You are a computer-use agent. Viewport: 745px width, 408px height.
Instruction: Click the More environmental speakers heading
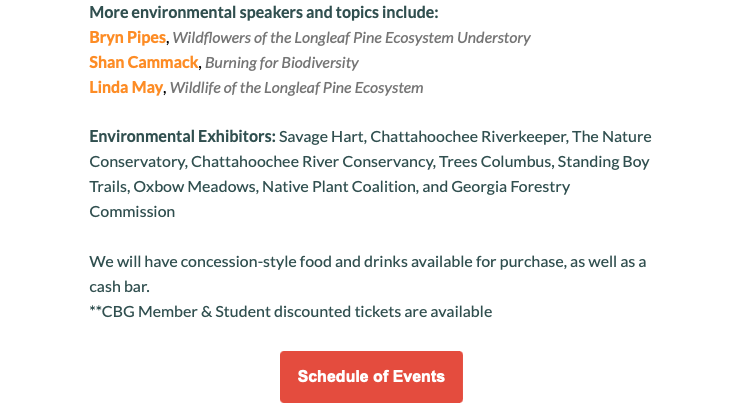264,12
